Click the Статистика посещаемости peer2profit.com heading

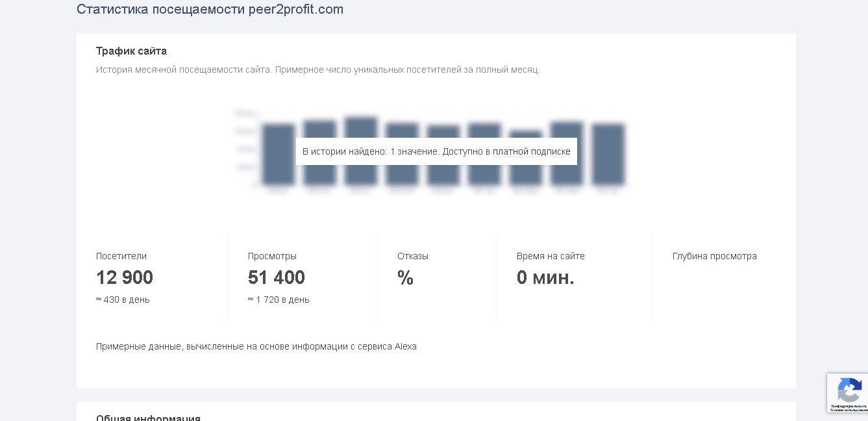[210, 9]
